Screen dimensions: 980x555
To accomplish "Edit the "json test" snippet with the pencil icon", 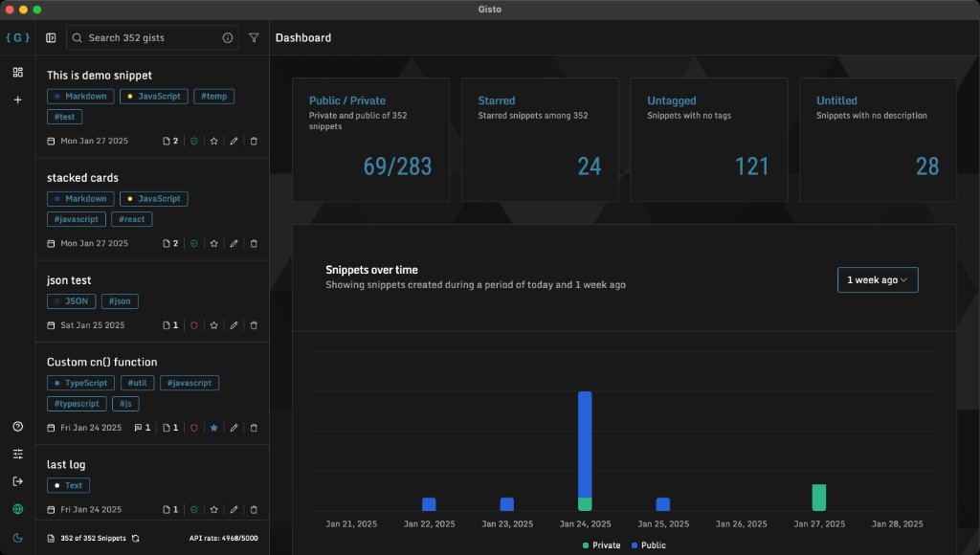I will coord(234,325).
